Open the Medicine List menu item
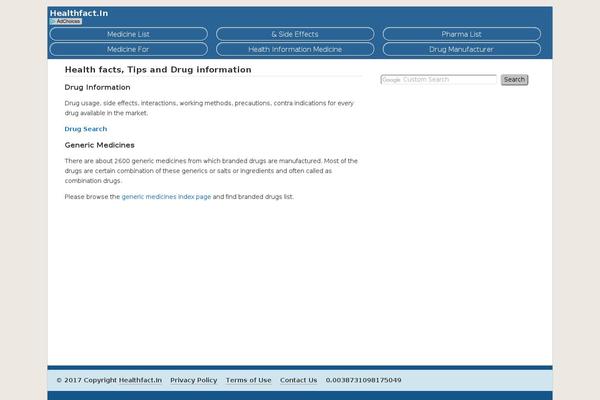 pos(128,34)
